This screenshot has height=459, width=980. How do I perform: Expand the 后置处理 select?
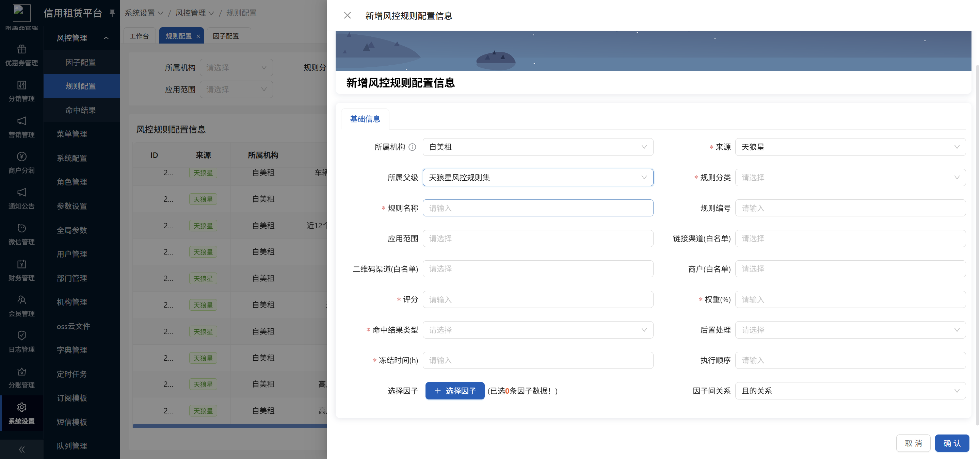(850, 330)
